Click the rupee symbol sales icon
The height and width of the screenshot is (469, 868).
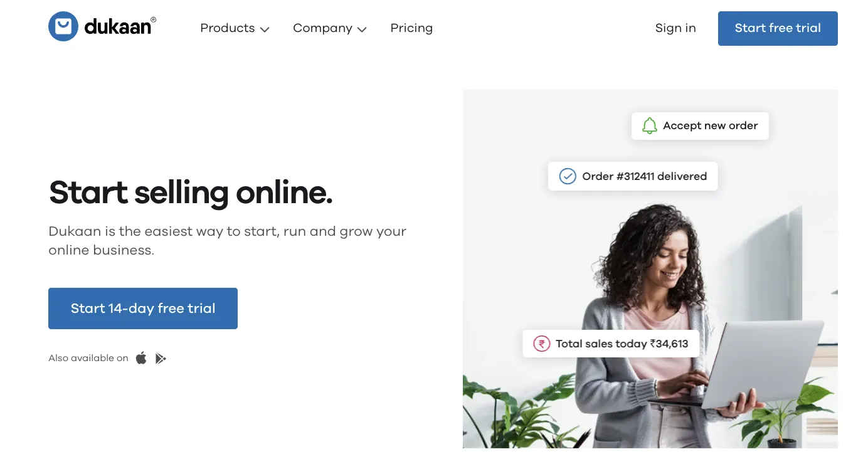541,344
